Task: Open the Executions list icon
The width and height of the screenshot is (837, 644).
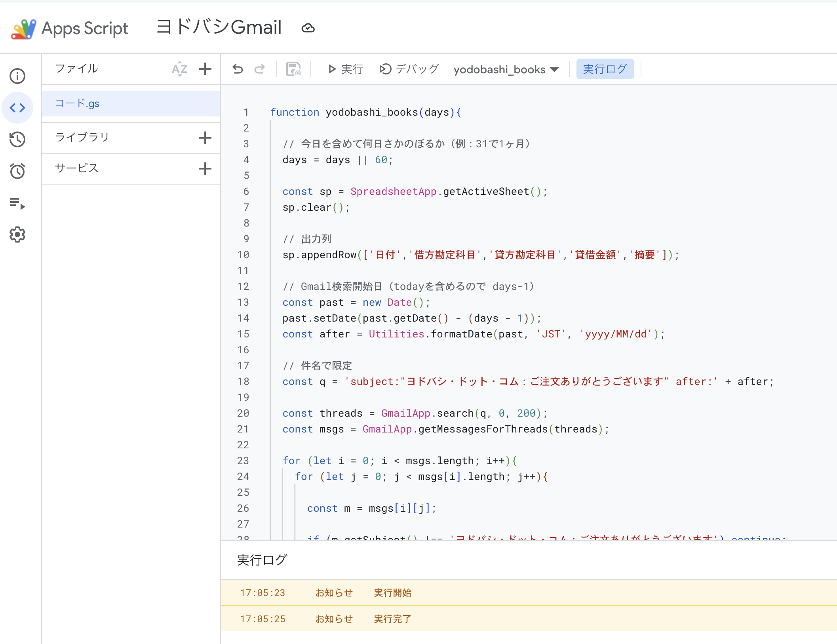Action: pyautogui.click(x=17, y=203)
